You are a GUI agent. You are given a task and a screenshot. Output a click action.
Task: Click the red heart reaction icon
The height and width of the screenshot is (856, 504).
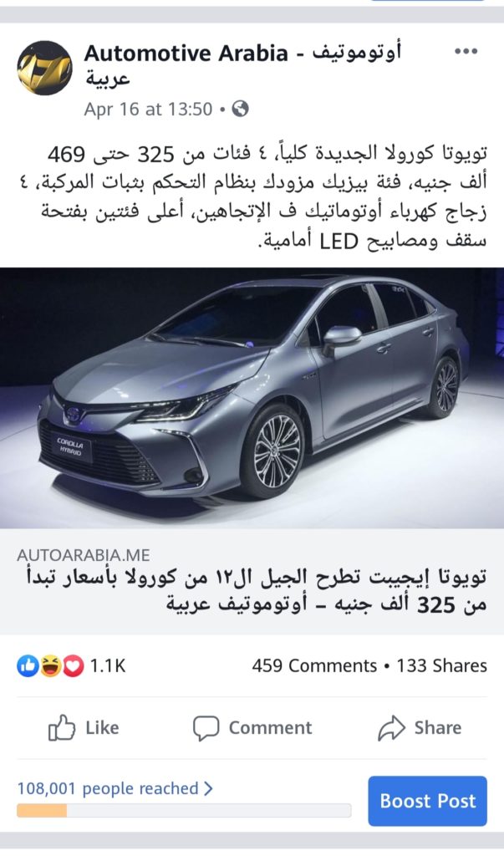pyautogui.click(x=73, y=665)
